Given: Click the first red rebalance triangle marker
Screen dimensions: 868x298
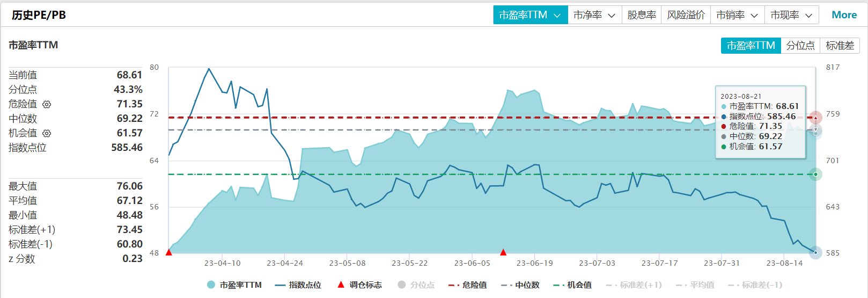Looking at the screenshot, I should pos(169,252).
